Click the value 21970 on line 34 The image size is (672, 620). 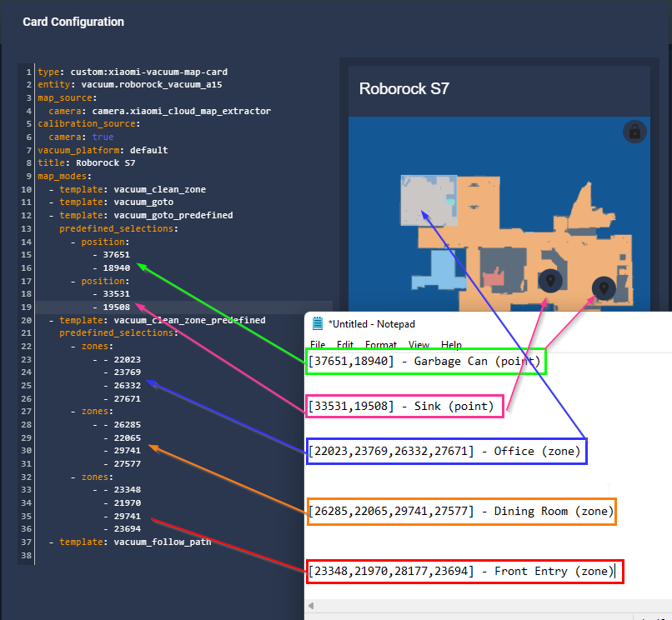128,503
